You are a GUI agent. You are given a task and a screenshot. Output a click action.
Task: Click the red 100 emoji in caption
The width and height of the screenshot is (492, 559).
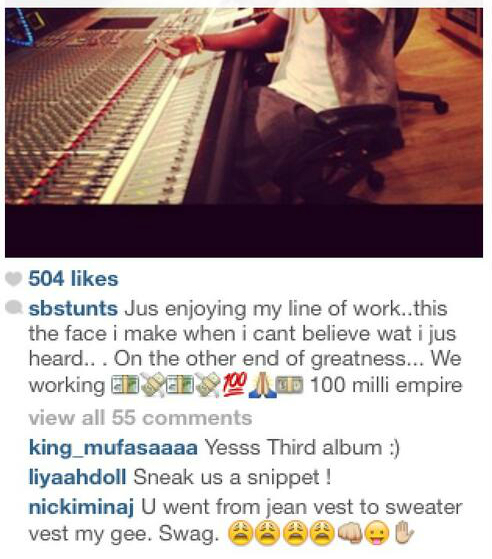tap(235, 385)
